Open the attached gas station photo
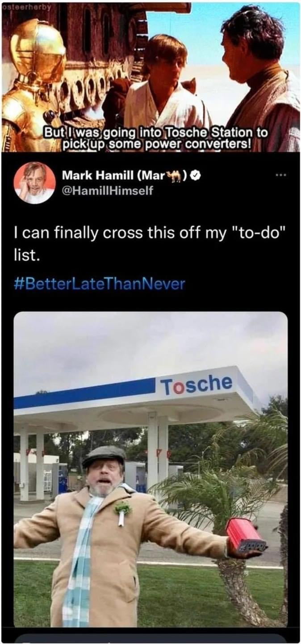Viewport: 301px width, 644px height. (x=150, y=469)
